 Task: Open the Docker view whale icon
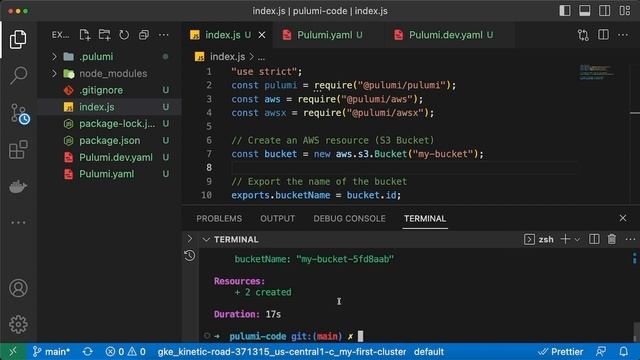[18, 187]
